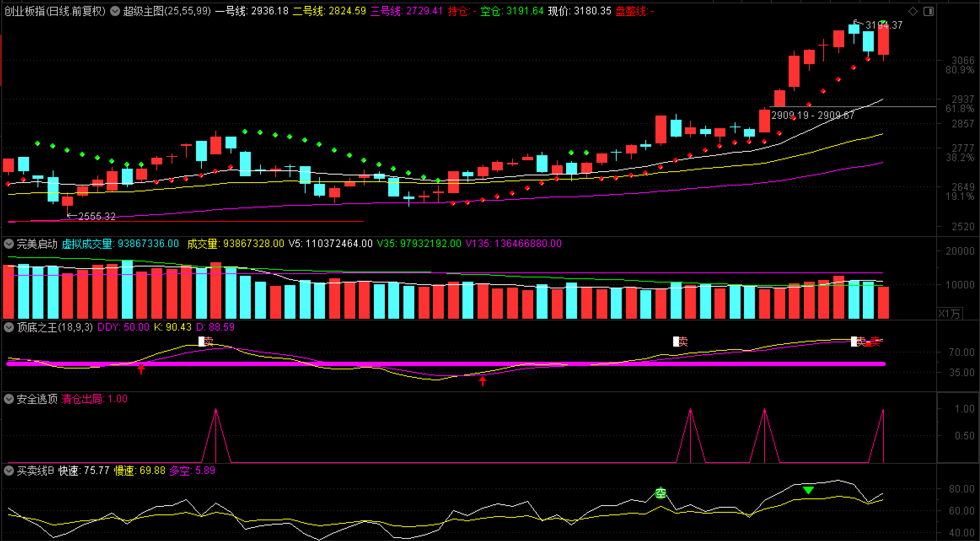Expand the 完美启动 indicator menu arrow
The width and height of the screenshot is (980, 541).
click(x=9, y=244)
